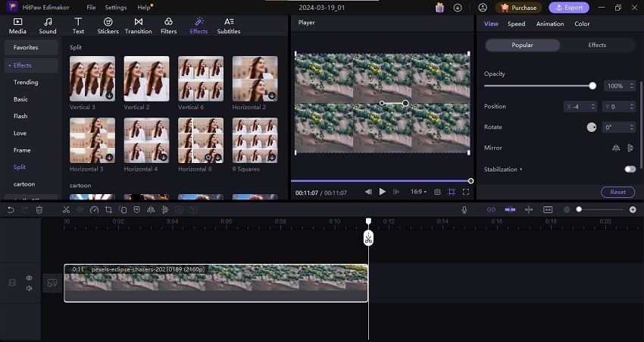Image resolution: width=644 pixels, height=342 pixels.
Task: Enter fullscreen player view
Action: point(466,192)
